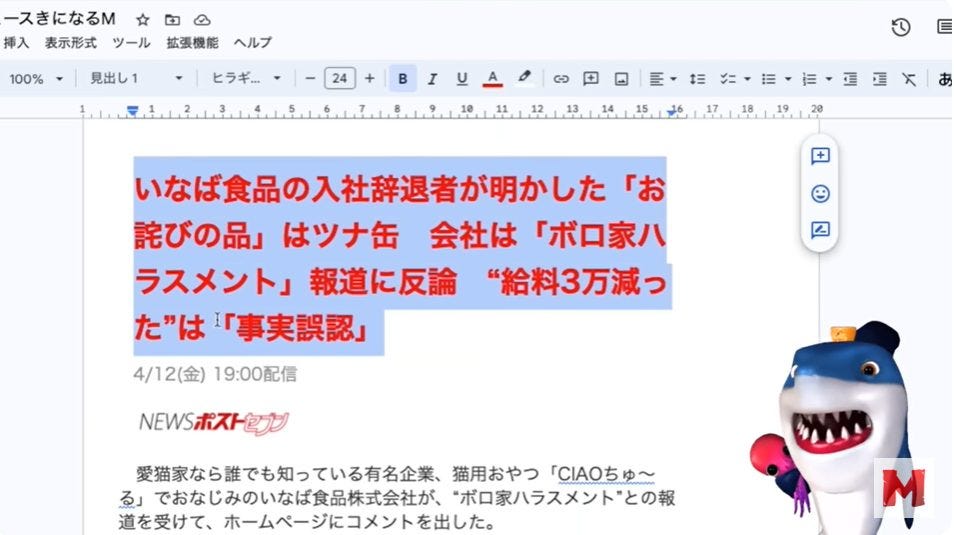Click the left indent marker on ruler
The image size is (954, 535).
click(132, 111)
